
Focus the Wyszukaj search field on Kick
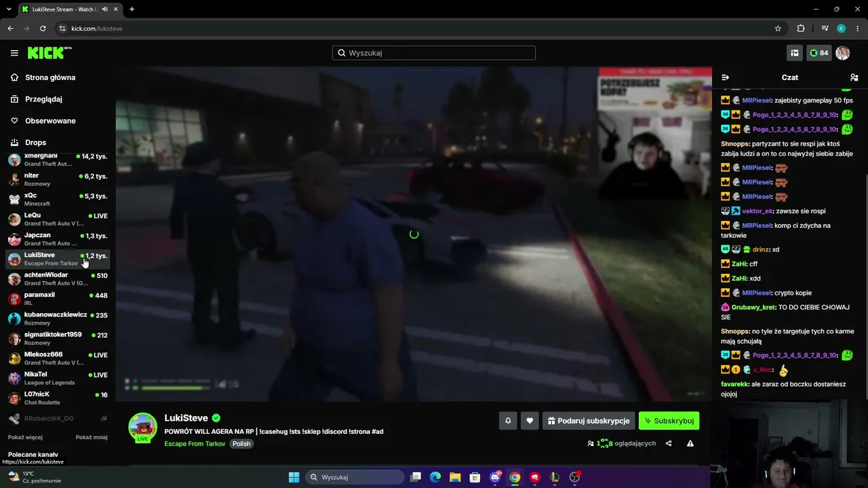(434, 53)
